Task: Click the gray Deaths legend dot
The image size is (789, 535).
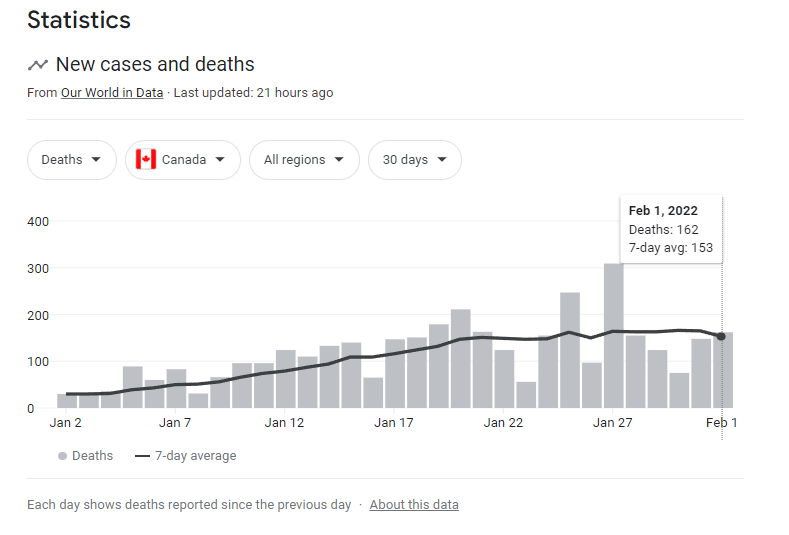Action: 62,456
